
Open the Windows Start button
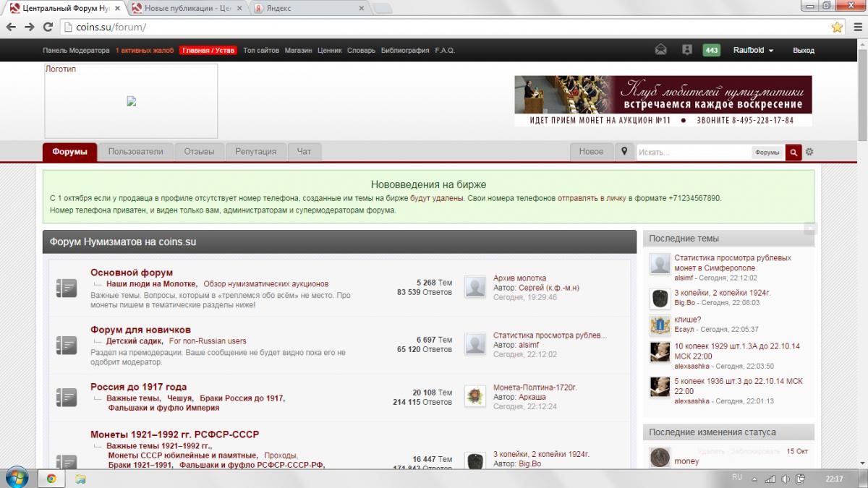tap(16, 478)
